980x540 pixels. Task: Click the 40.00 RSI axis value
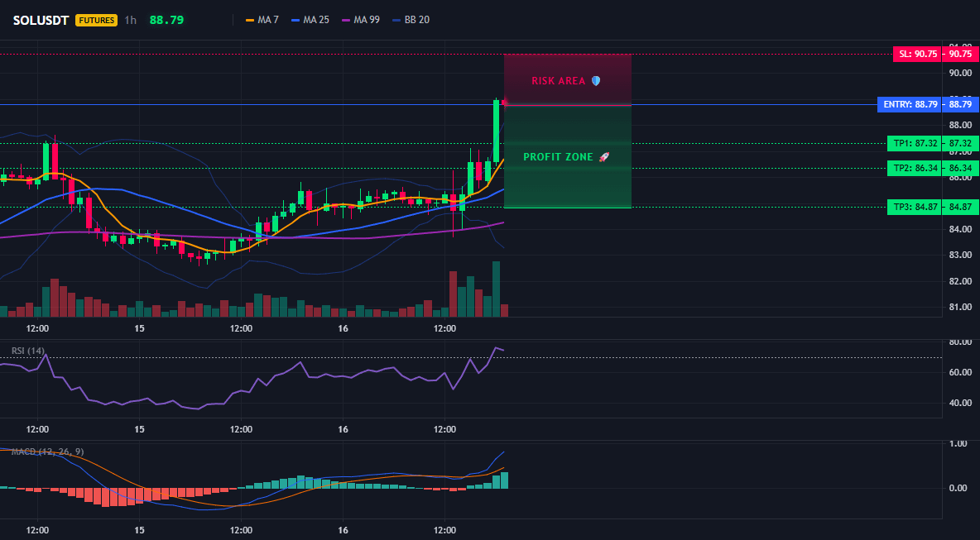[x=961, y=403]
